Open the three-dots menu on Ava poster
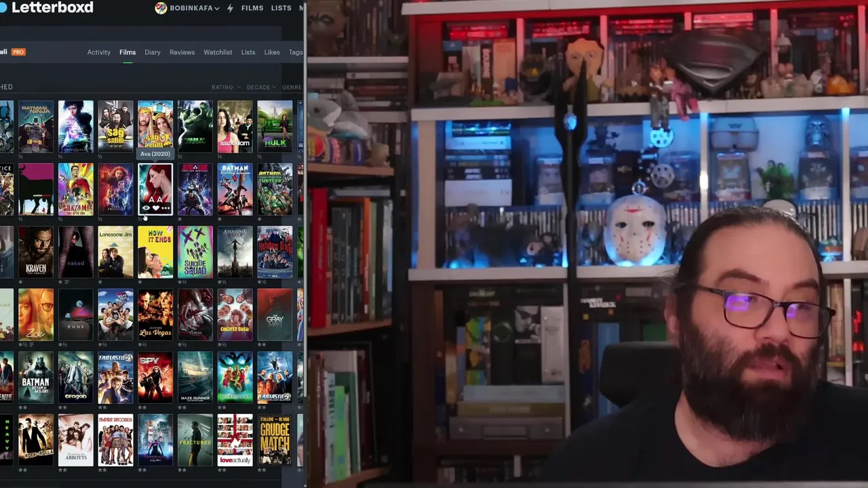The width and height of the screenshot is (868, 488). pyautogui.click(x=165, y=208)
